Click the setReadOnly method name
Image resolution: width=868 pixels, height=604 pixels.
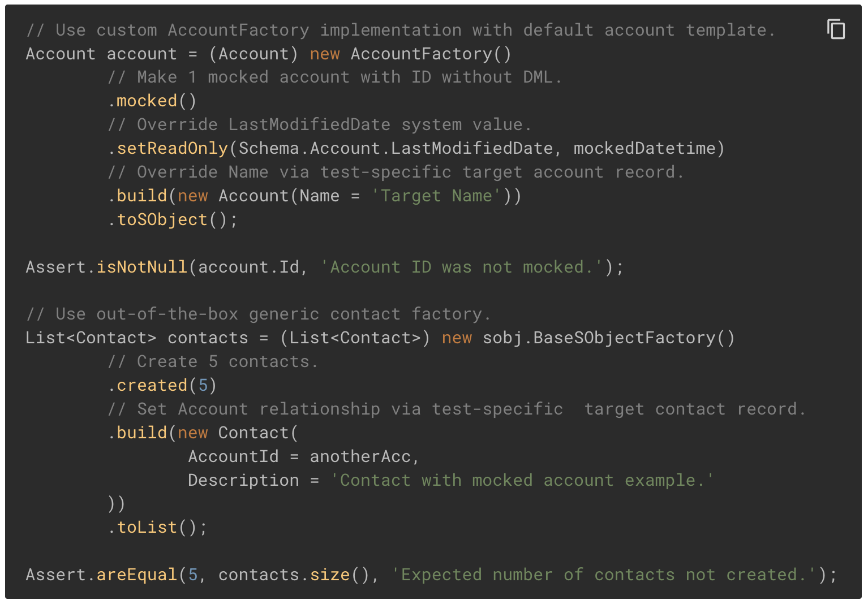click(x=172, y=148)
